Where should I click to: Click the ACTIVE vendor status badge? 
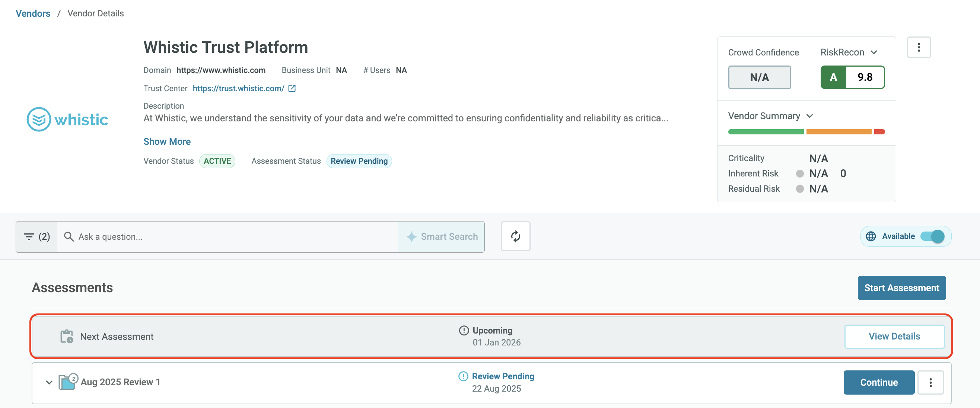pos(217,161)
